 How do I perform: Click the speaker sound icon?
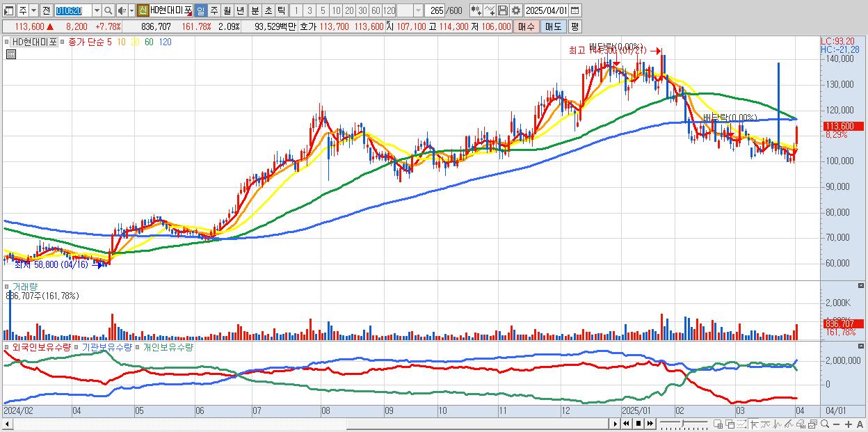pyautogui.click(x=121, y=10)
